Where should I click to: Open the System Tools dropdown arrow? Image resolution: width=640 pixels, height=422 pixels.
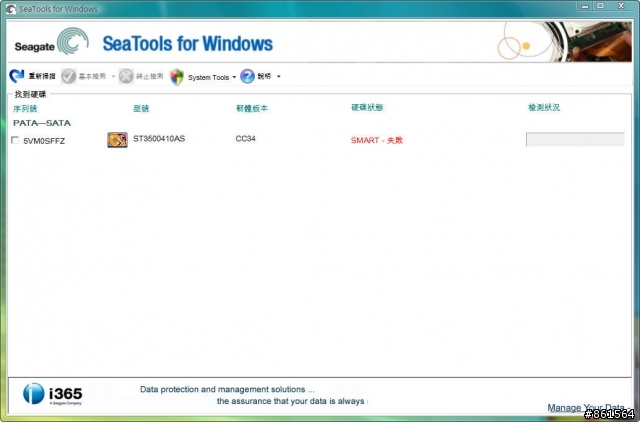pyautogui.click(x=234, y=77)
